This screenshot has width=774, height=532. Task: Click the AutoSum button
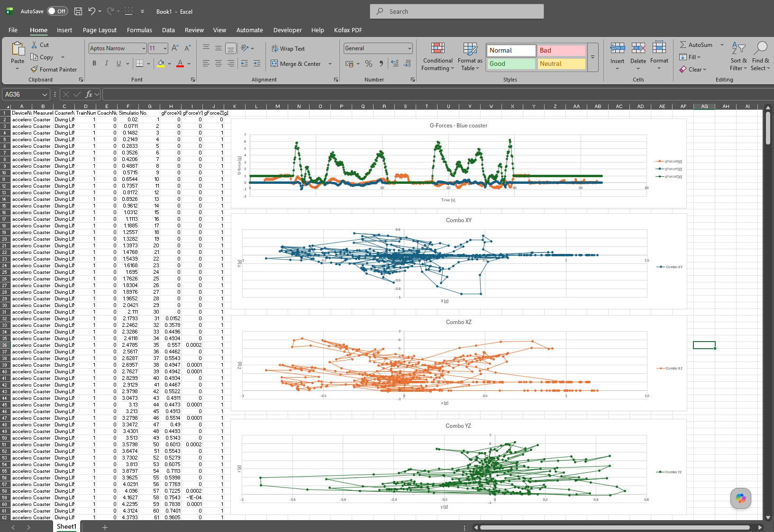pos(696,45)
